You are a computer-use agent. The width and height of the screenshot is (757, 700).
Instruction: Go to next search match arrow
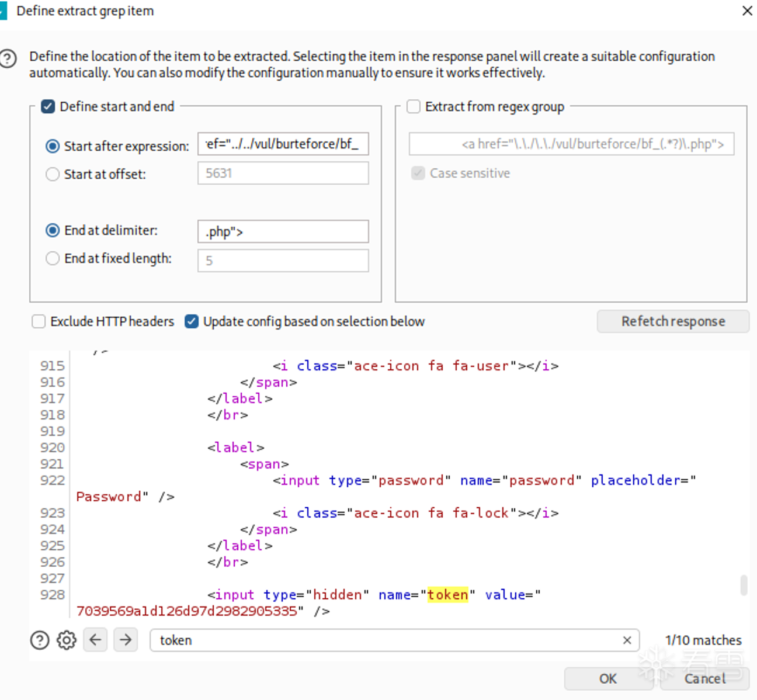pos(126,640)
